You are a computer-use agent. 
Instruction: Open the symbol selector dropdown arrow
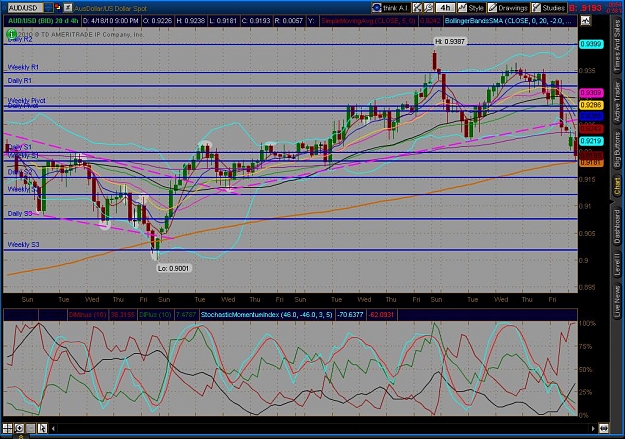click(48, 8)
